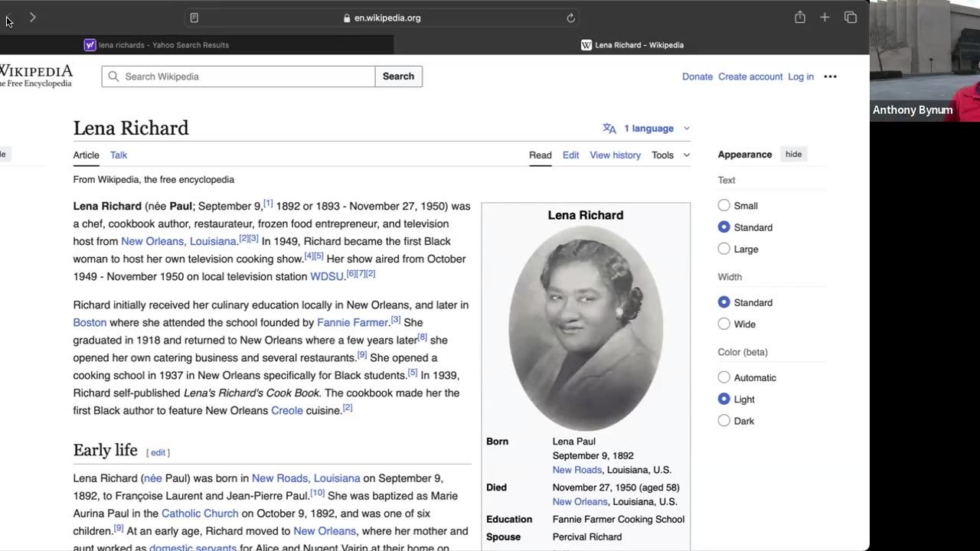Viewport: 980px width, 551px height.
Task: Click the Create account link
Action: point(750,77)
